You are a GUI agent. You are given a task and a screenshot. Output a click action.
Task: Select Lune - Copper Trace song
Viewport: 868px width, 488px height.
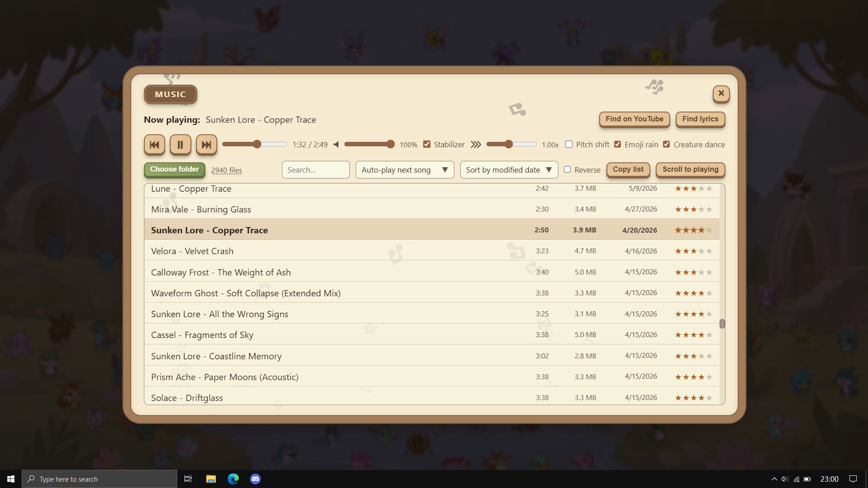432,190
